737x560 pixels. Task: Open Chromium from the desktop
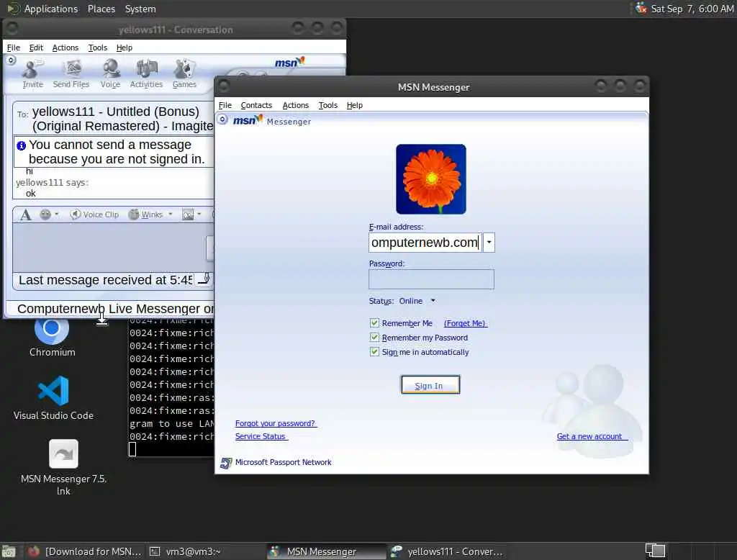click(52, 335)
